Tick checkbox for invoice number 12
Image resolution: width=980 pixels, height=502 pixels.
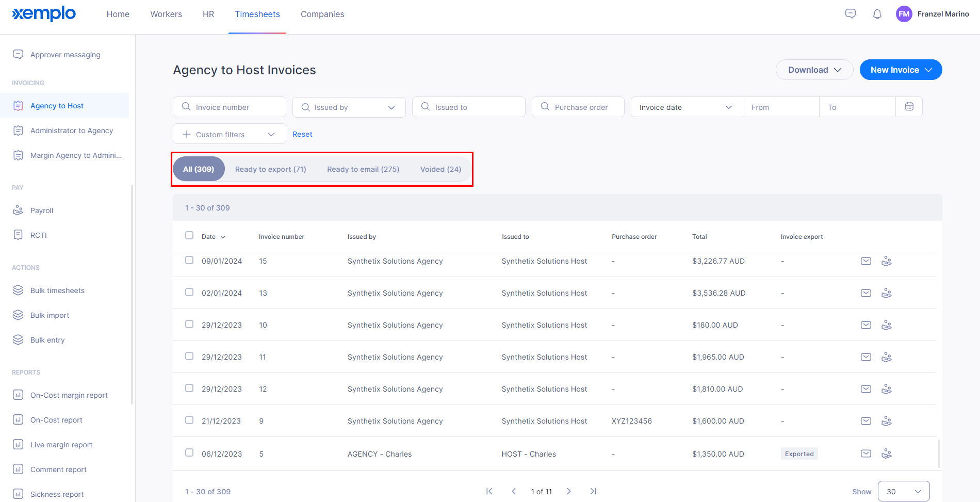tap(189, 388)
